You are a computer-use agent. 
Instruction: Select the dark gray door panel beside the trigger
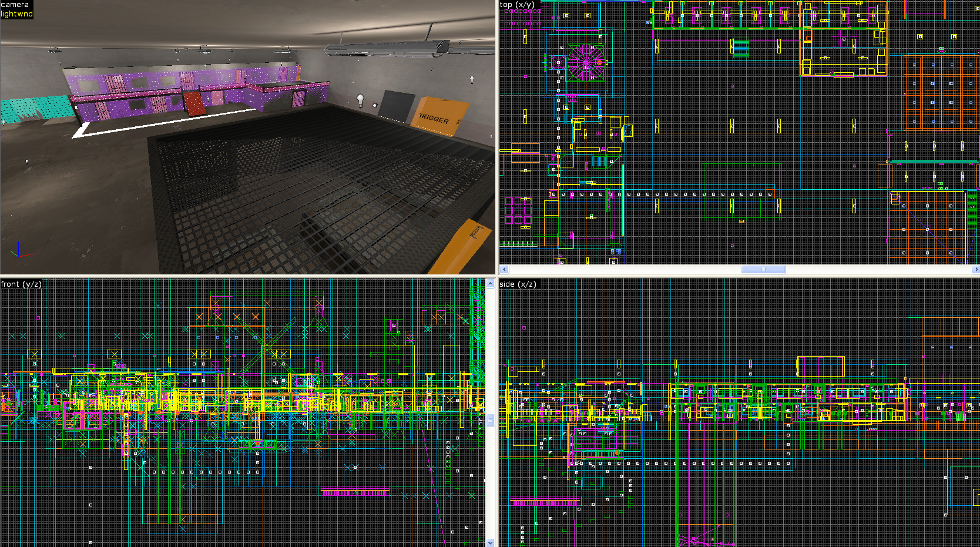394,106
